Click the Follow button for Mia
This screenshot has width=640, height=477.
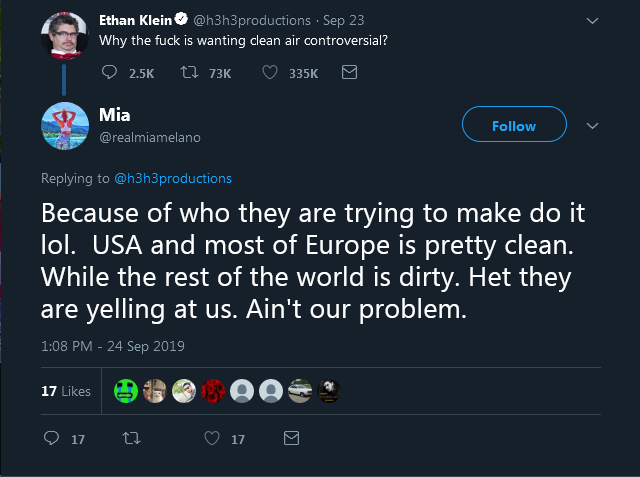click(x=514, y=126)
